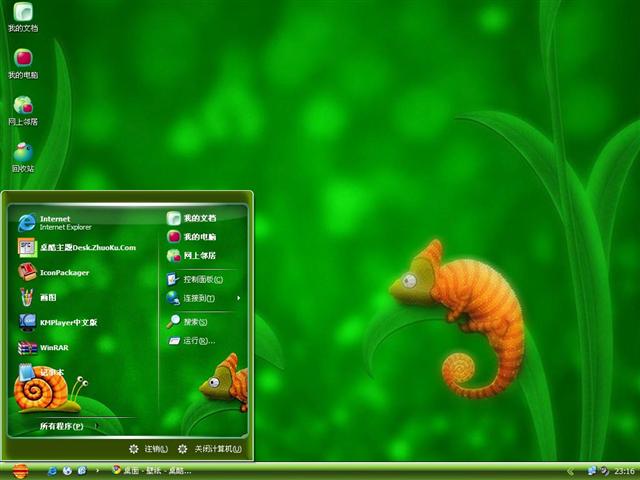Switch to 桌面-壁纸-桌酷 taskbar window
Viewport: 640px width, 480px height.
[152, 471]
